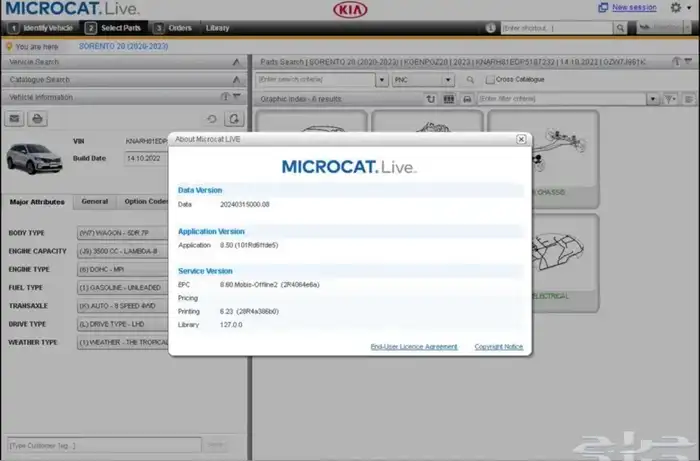Click the SORENTO 20 (2020-2023) breadcrumb link
Image resolution: width=700 pixels, height=461 pixels.
[x=124, y=46]
